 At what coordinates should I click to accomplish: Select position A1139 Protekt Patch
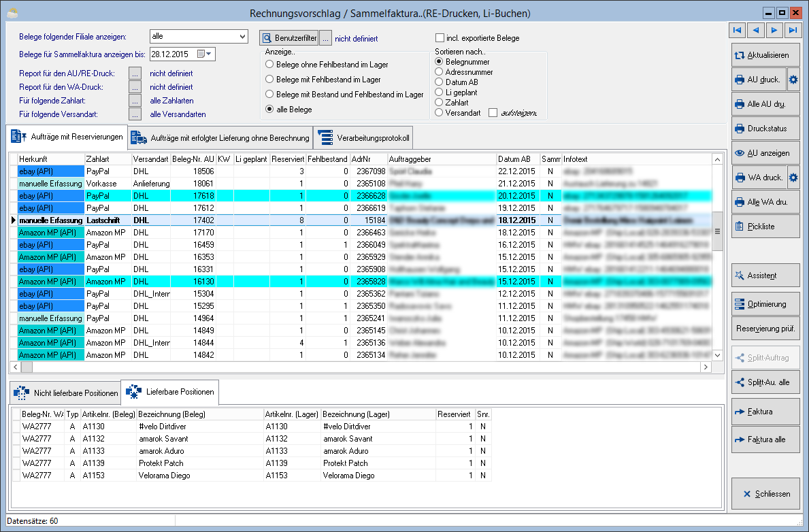pyautogui.click(x=252, y=463)
